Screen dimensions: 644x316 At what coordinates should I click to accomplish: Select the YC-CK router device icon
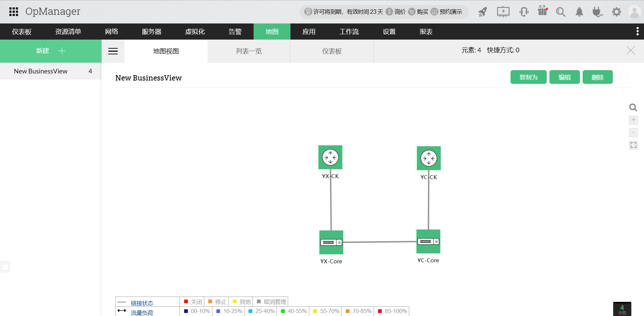pos(429,158)
